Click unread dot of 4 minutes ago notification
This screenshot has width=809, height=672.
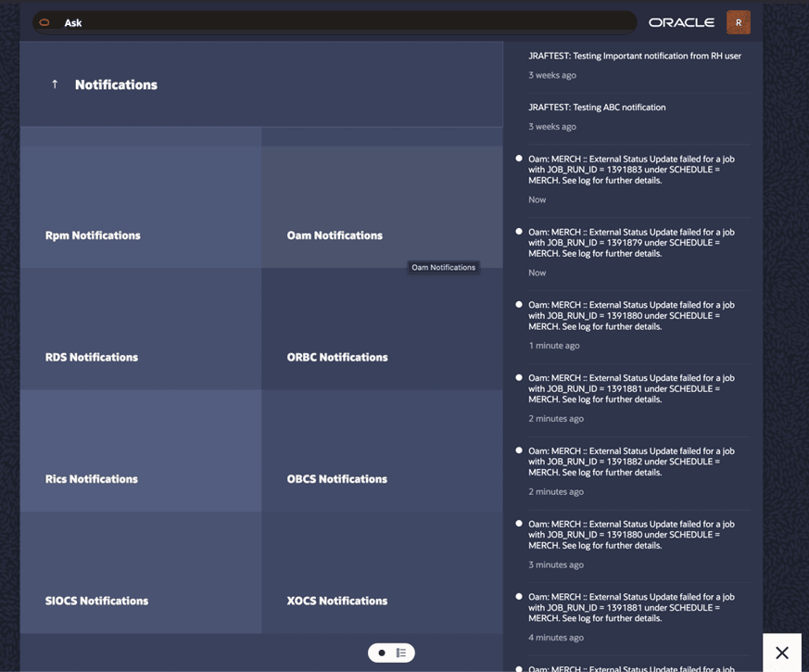(519, 597)
